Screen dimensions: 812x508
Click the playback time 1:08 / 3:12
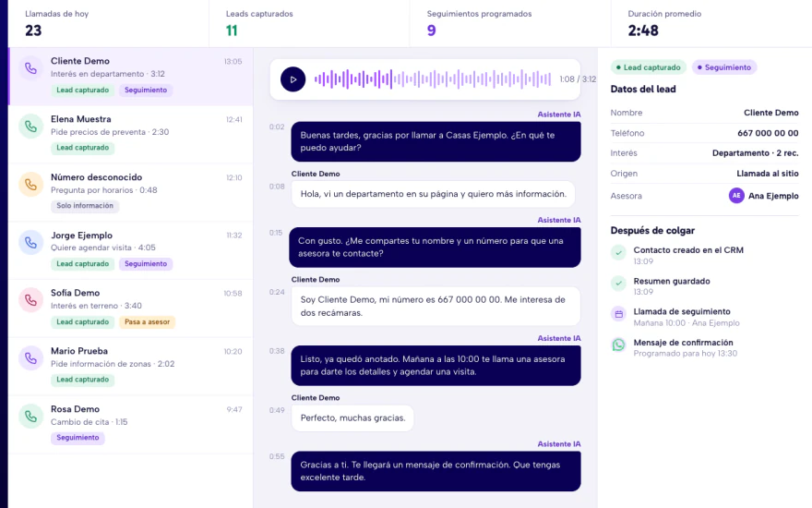point(578,79)
